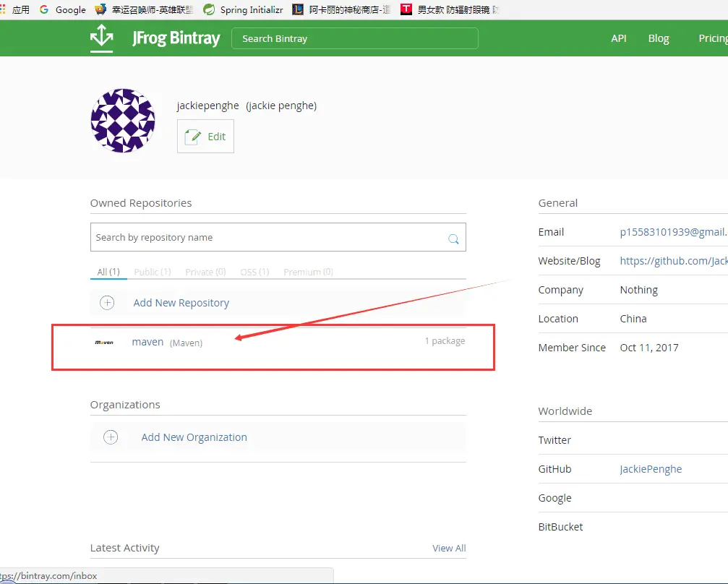Screen dimensions: 728x584
Task: Click the Organizations heading
Action: 125,405
